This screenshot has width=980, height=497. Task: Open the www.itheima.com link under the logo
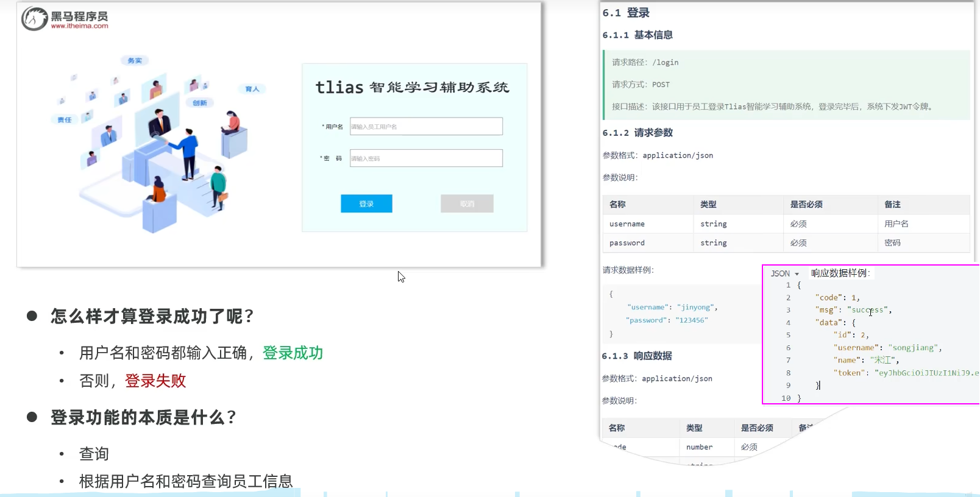coord(79,26)
